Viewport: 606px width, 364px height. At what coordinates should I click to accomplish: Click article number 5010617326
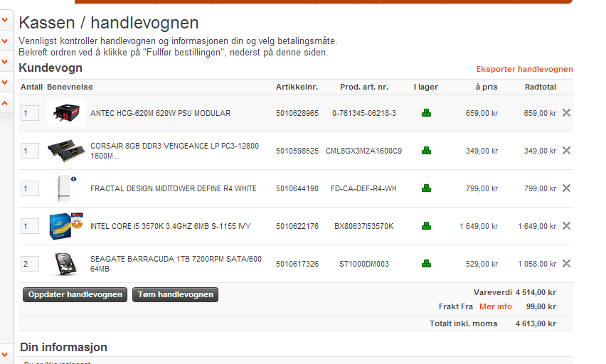pos(297,264)
